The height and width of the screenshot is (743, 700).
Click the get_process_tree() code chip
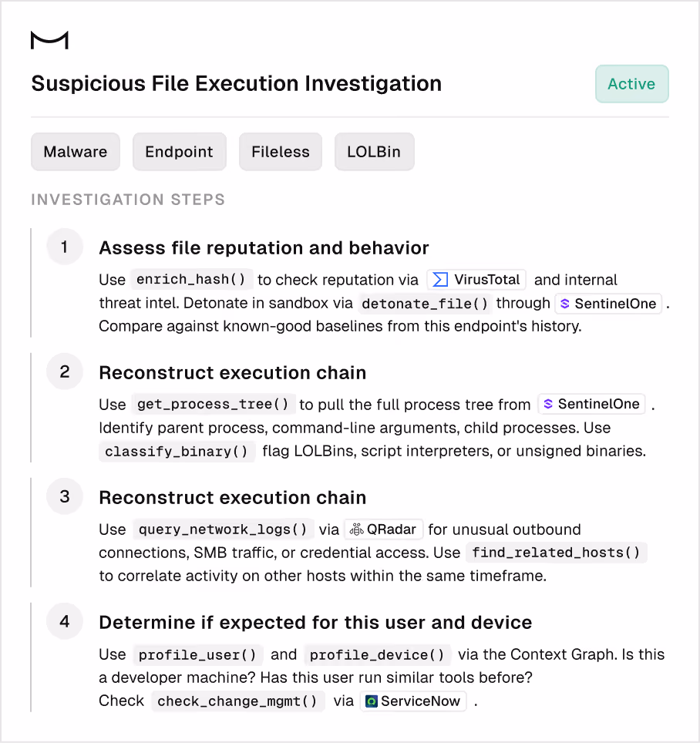click(213, 404)
